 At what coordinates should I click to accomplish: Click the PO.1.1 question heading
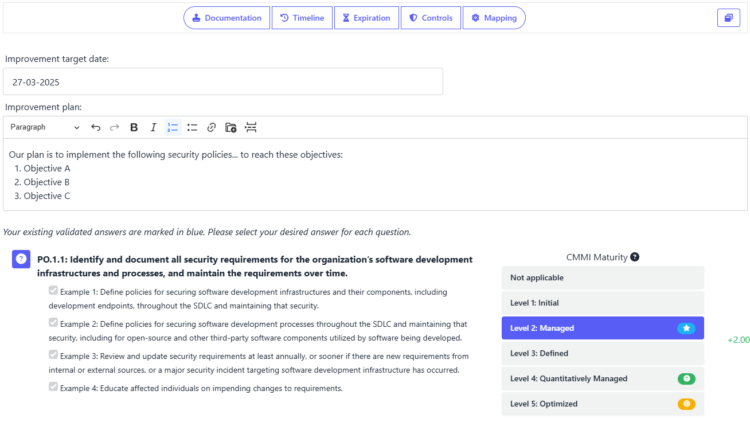[255, 266]
